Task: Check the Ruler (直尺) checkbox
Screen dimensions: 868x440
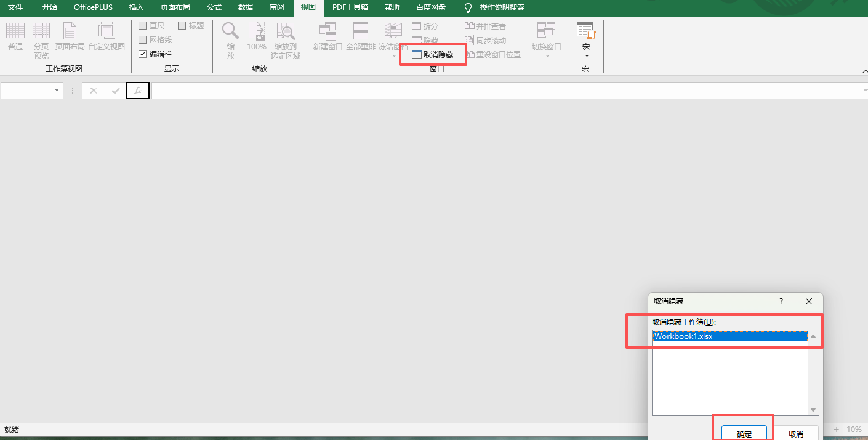Action: (142, 25)
